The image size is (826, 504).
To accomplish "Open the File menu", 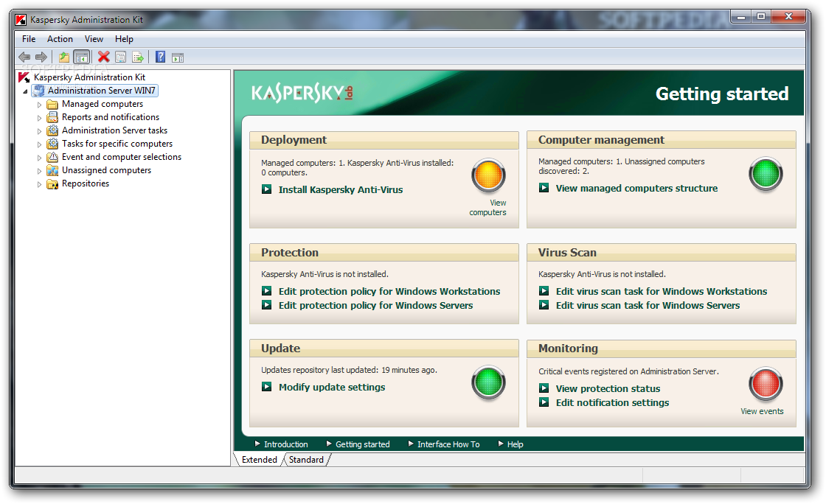I will 29,39.
